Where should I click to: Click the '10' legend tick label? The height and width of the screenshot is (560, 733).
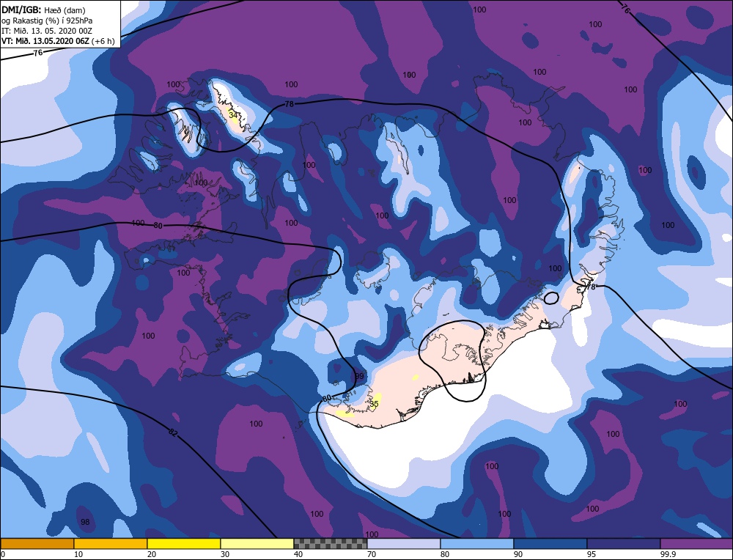pos(78,554)
